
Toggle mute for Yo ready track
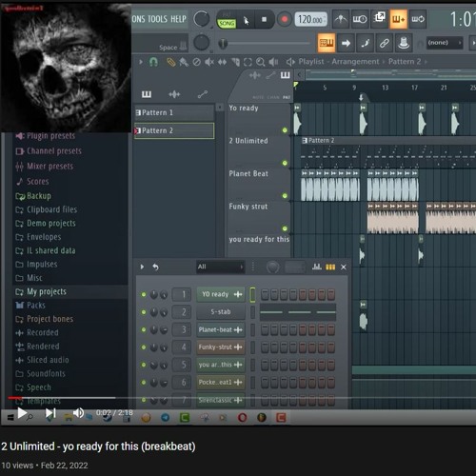pyautogui.click(x=285, y=130)
